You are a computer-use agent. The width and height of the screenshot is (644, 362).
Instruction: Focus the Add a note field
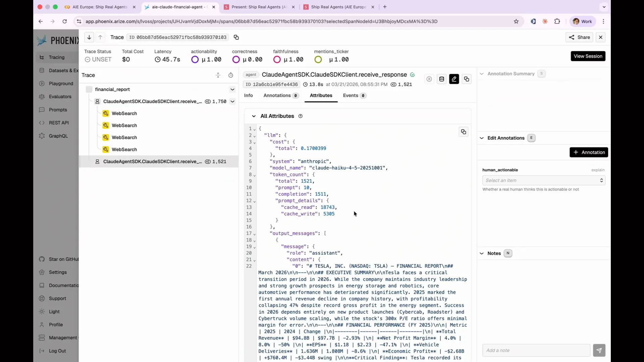[x=536, y=350]
